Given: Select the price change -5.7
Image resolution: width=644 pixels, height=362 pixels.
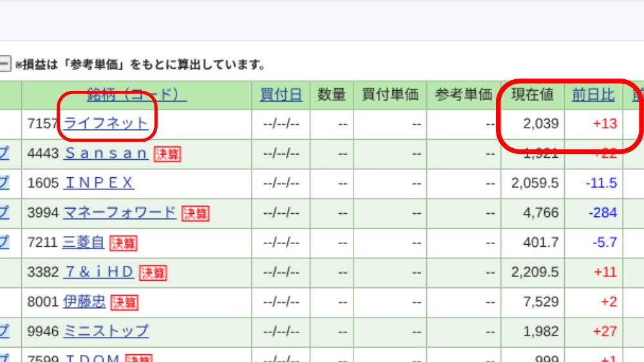Looking at the screenshot, I should [605, 242].
